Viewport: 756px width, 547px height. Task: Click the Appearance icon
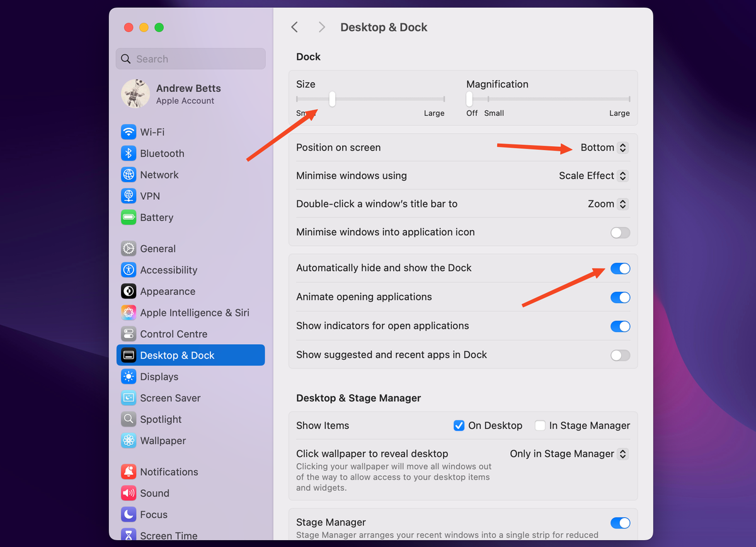129,291
